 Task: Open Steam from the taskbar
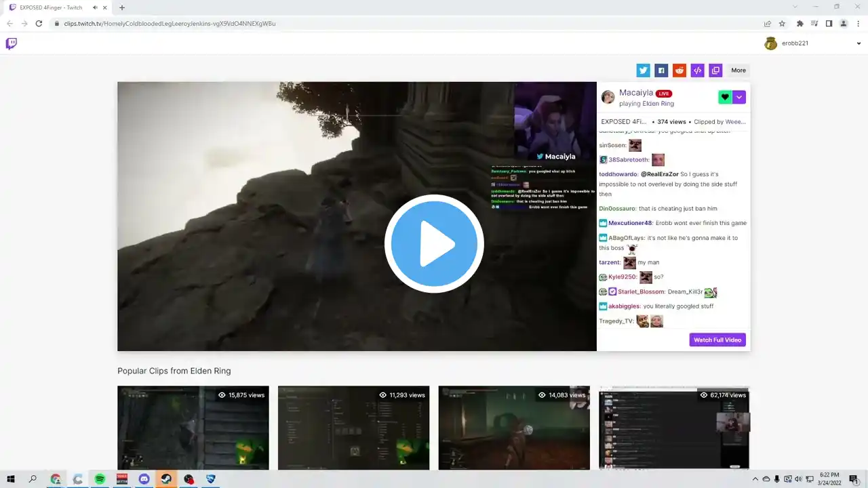(x=166, y=479)
